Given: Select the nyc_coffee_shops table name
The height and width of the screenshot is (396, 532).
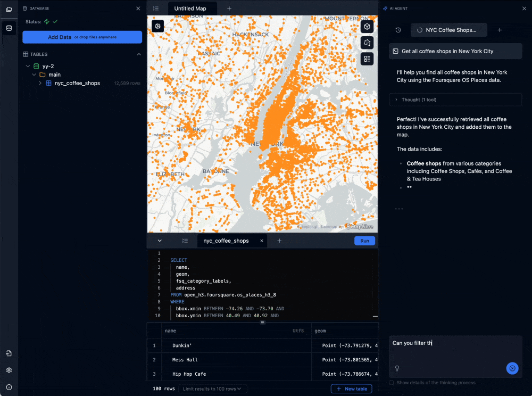Looking at the screenshot, I should [x=77, y=83].
